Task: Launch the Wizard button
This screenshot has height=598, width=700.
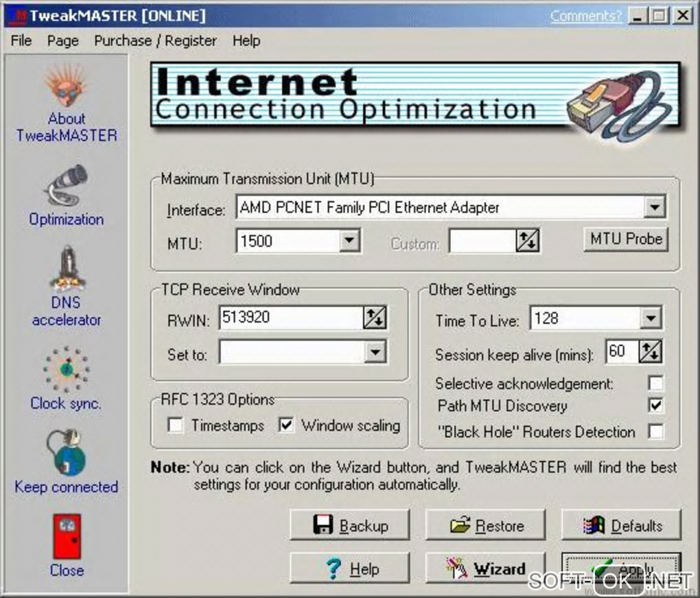Action: pos(485,568)
